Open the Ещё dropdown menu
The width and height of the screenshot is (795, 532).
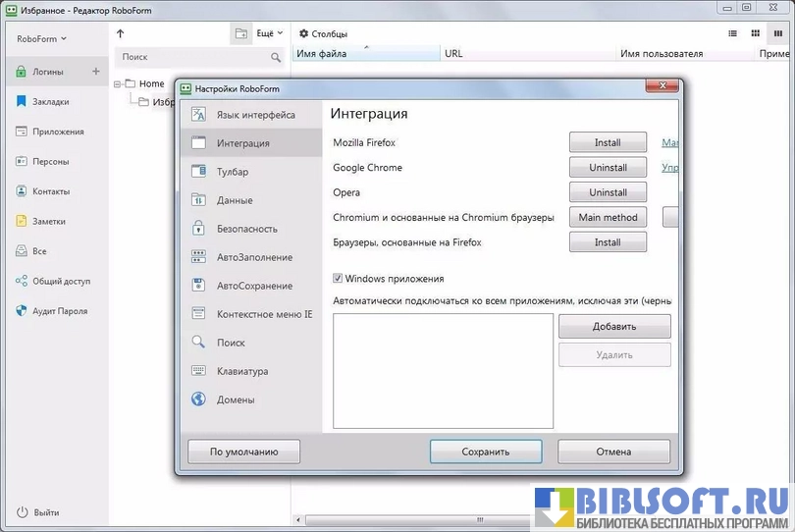[270, 33]
